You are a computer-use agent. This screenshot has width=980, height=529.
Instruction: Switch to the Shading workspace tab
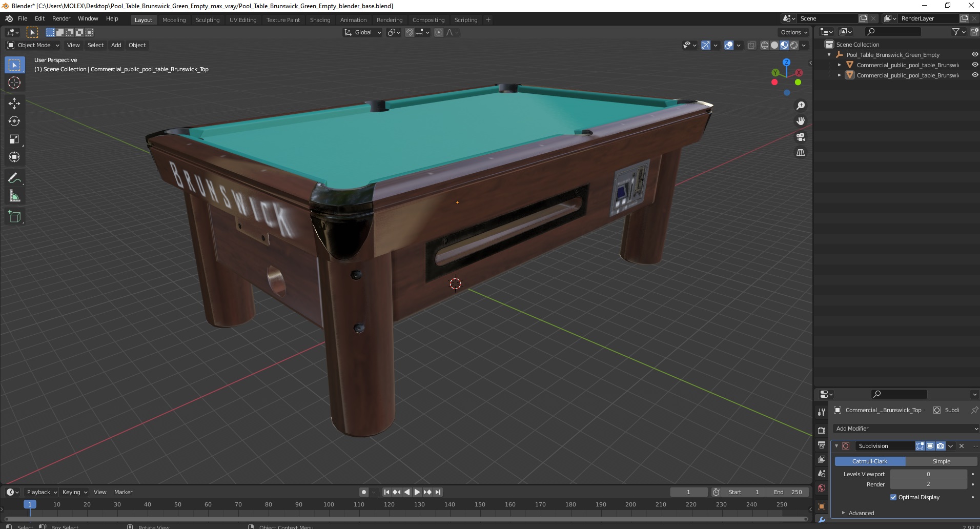(320, 20)
